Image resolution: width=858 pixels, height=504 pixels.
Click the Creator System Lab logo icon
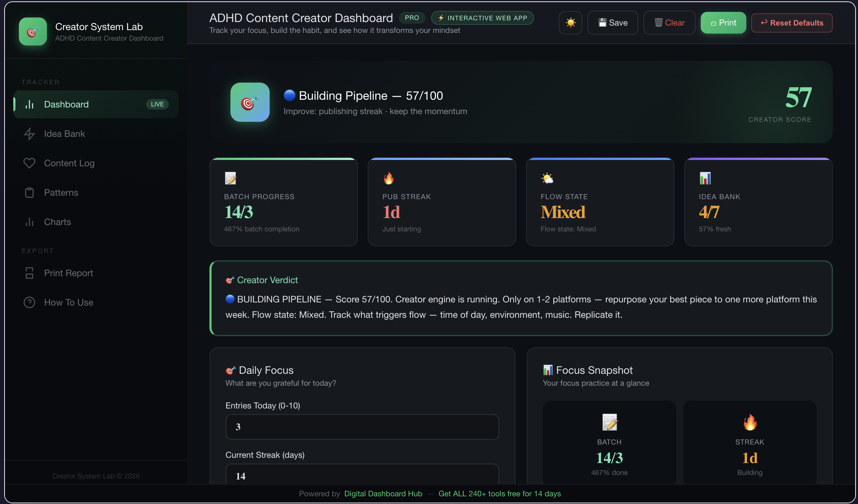(33, 31)
